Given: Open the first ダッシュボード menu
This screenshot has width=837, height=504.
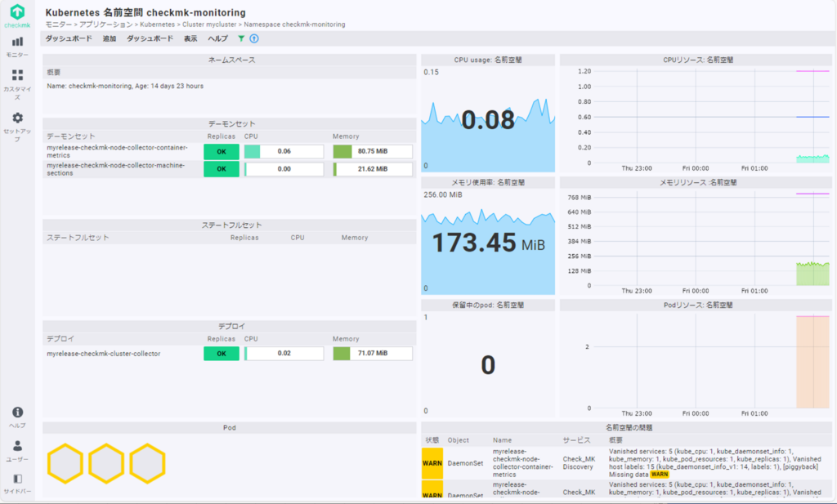Looking at the screenshot, I should [x=69, y=38].
